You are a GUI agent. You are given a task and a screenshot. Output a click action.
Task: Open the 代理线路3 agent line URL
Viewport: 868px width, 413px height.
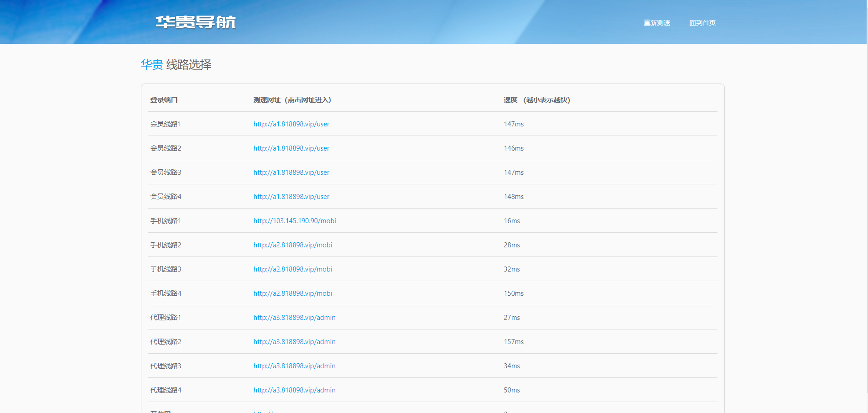point(294,366)
